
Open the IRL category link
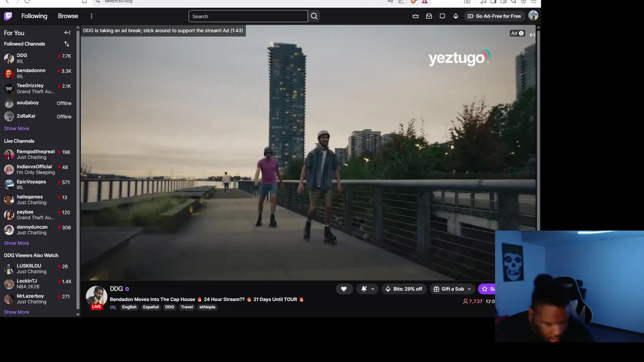pos(113,307)
